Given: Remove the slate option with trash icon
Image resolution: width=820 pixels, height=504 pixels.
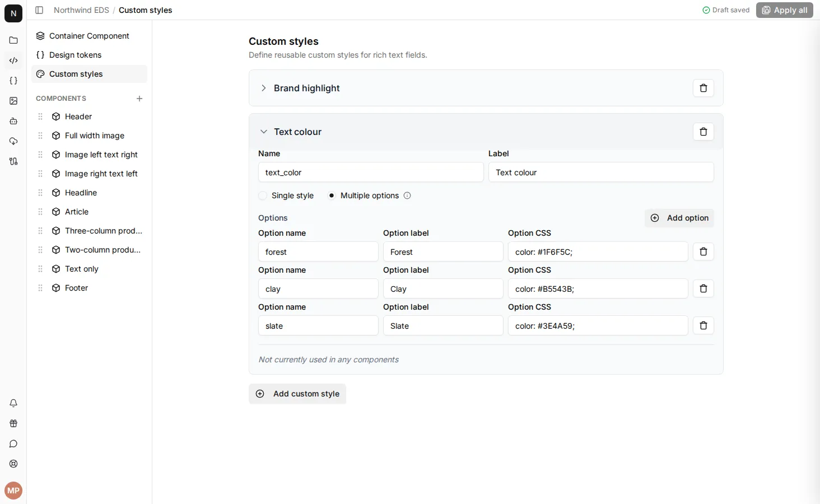Looking at the screenshot, I should pos(703,325).
